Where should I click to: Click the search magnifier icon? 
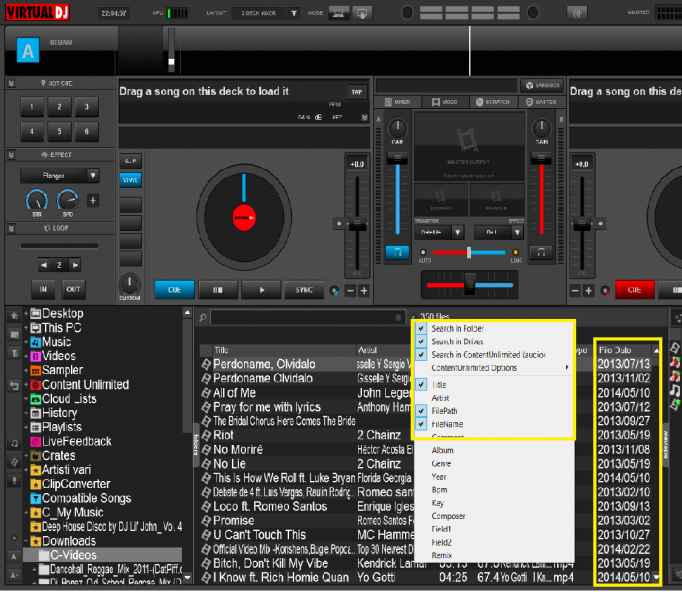click(x=203, y=318)
